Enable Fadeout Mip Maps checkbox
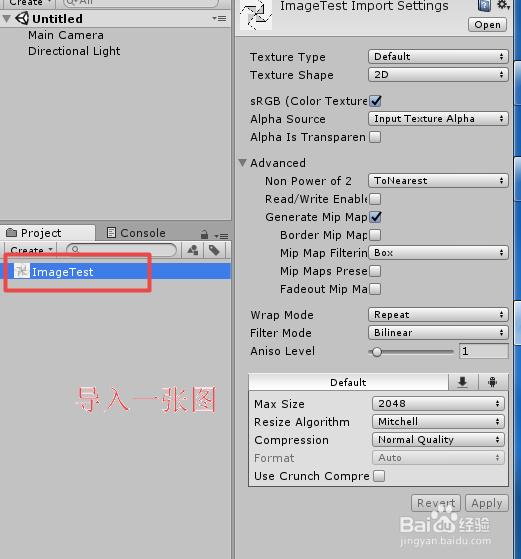Screen dimensions: 521x559 point(375,289)
